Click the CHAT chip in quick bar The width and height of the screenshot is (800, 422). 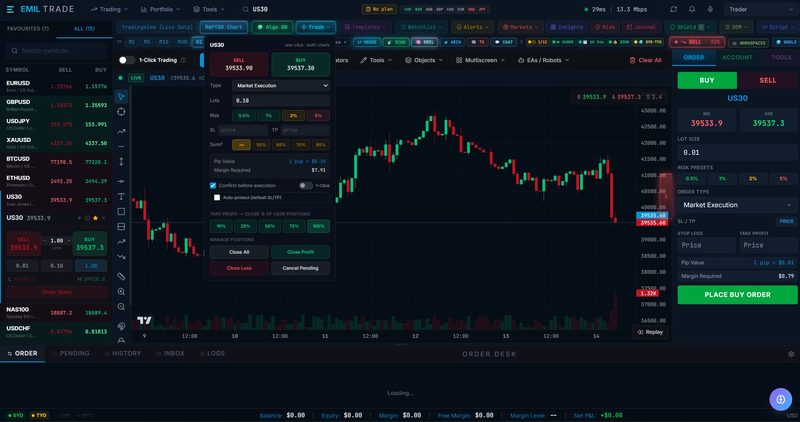click(x=504, y=42)
